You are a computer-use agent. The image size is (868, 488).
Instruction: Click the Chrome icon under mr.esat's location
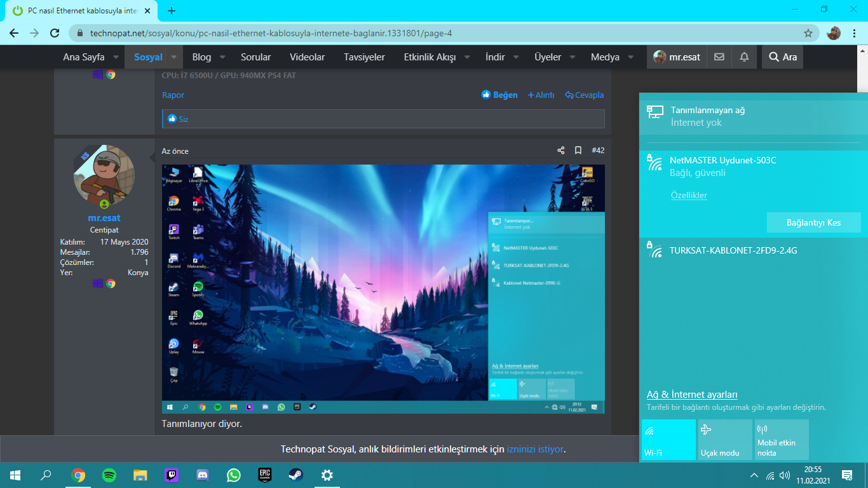[111, 283]
